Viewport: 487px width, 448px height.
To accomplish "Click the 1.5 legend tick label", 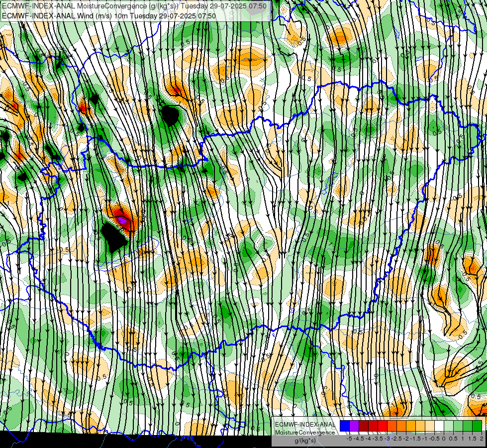I will click(472, 439).
